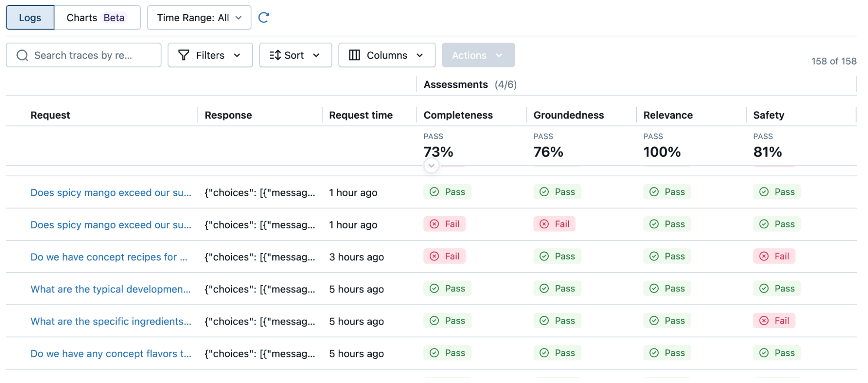This screenshot has height=383, width=868.
Task: Switch to the Logs tab
Action: click(x=30, y=18)
